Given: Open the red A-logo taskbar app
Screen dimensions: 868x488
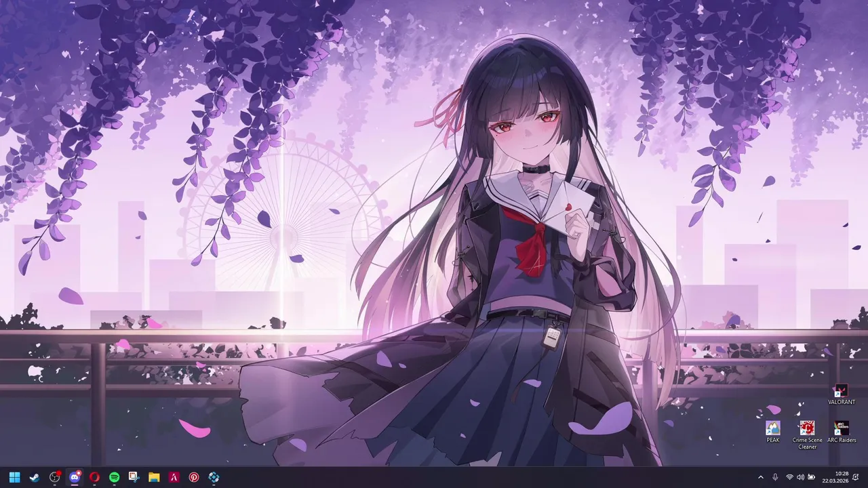Looking at the screenshot, I should click(x=174, y=477).
